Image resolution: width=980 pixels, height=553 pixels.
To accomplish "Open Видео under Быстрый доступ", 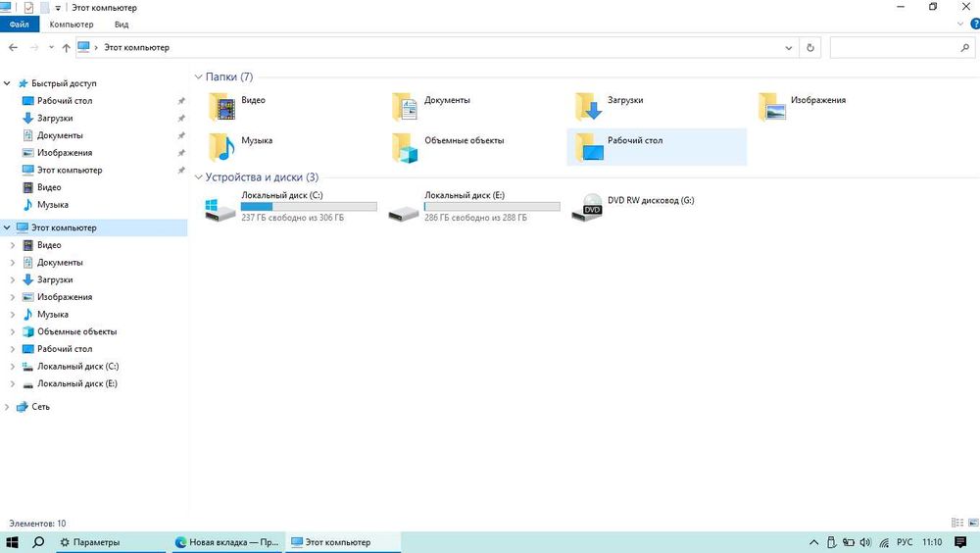I will 49,187.
